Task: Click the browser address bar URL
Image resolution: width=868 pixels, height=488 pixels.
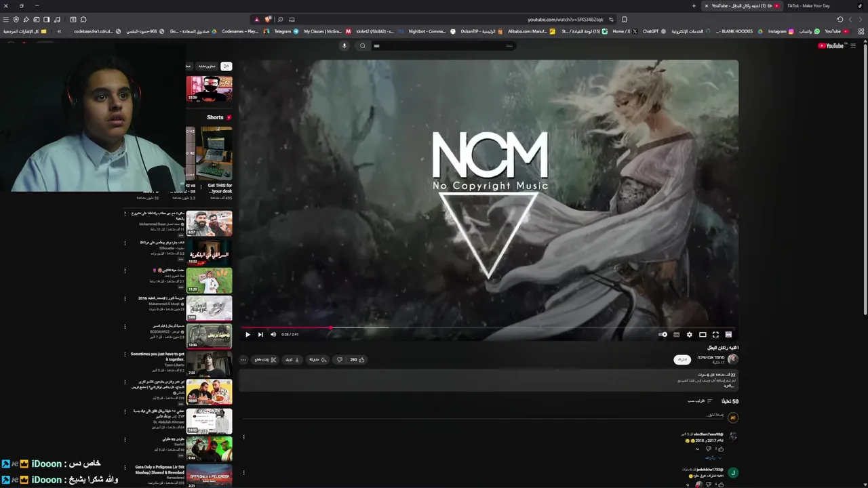Action: click(565, 19)
